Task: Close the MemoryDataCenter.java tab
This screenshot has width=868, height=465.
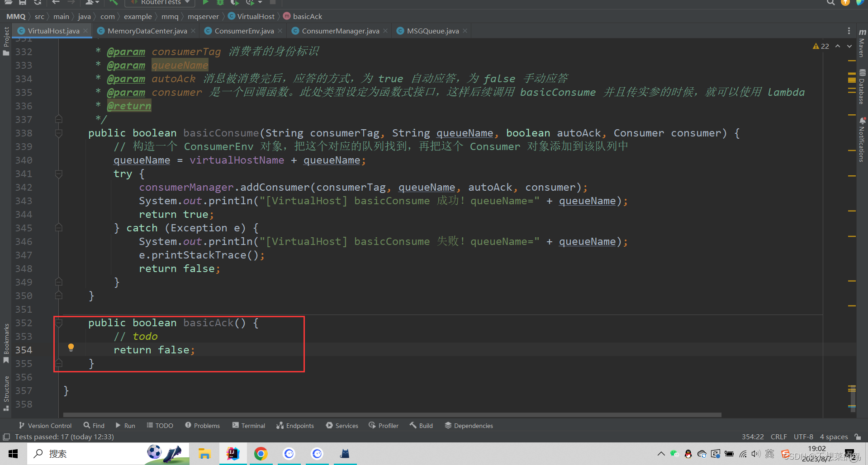Action: coord(193,31)
